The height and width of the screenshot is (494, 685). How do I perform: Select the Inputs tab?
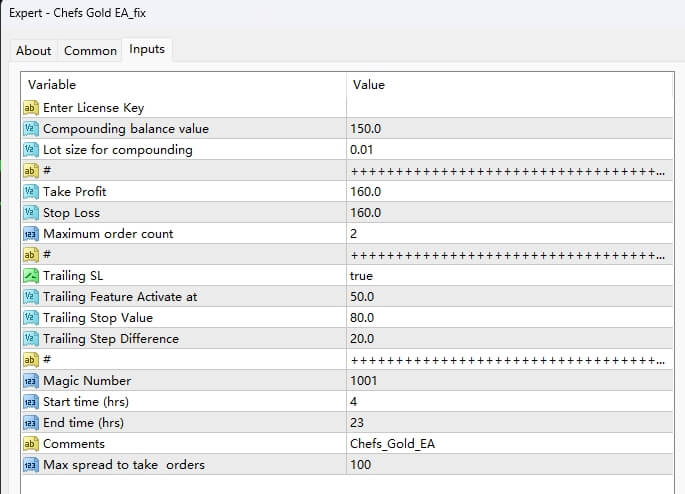tap(147, 50)
